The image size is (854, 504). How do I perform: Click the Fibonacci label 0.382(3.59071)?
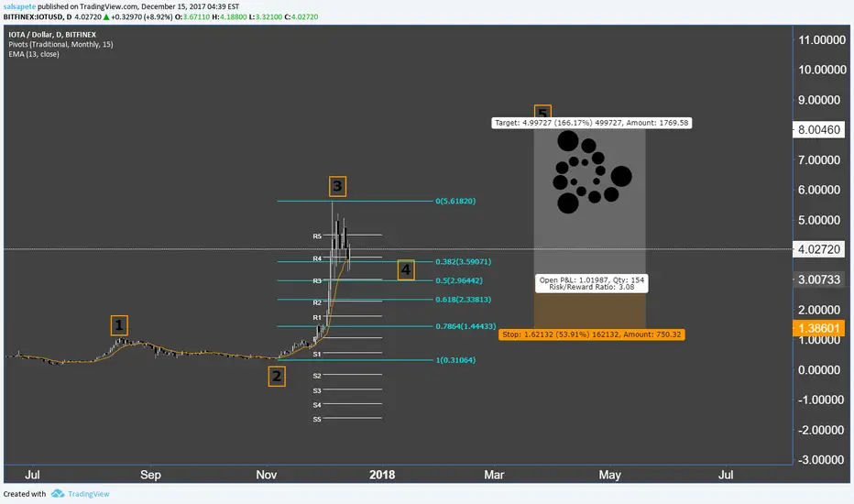pyautogui.click(x=463, y=261)
